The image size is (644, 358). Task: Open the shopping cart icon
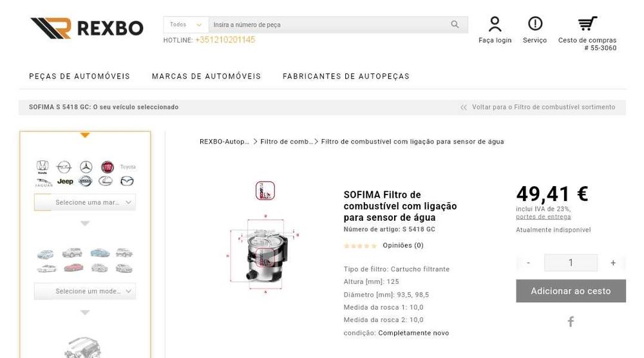587,23
